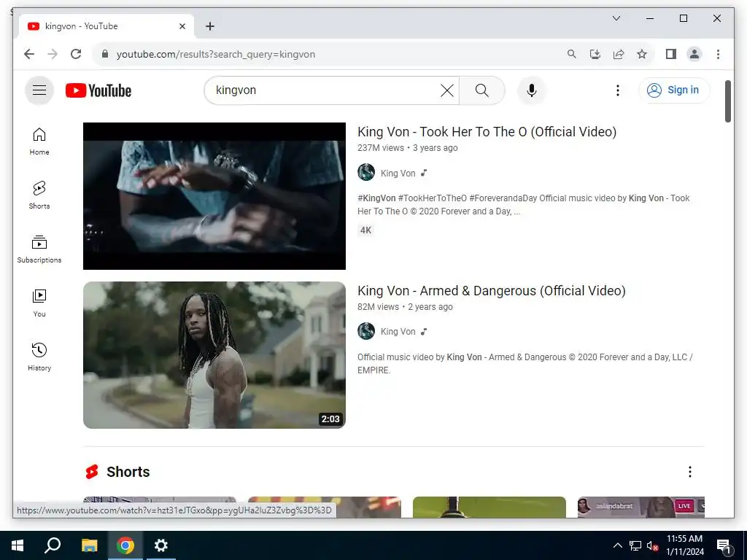
Task: Open YouTube settings three-dot menu
Action: coord(617,90)
